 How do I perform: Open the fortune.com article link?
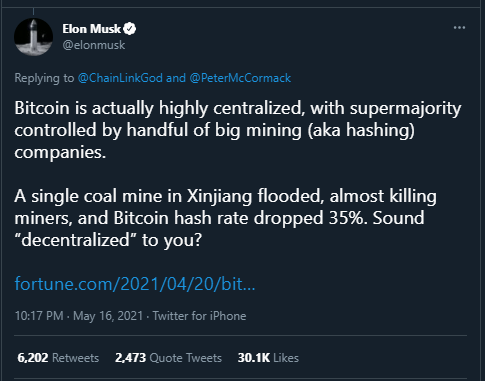point(135,284)
